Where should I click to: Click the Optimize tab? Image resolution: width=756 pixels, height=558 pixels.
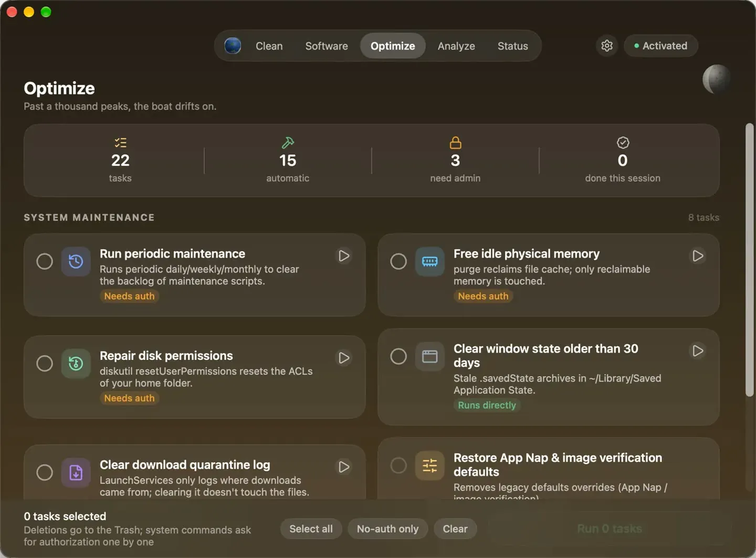point(393,46)
